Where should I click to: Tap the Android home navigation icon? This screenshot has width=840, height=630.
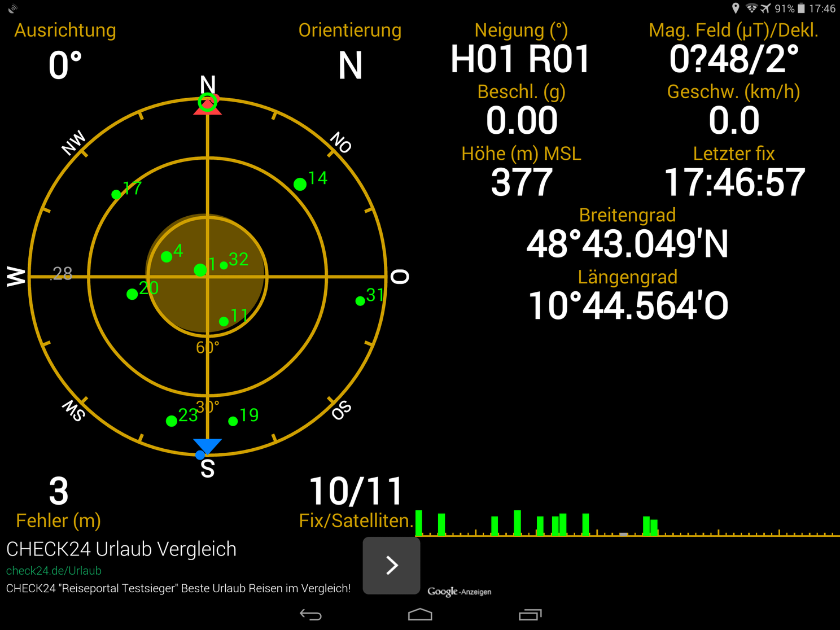coord(420,615)
